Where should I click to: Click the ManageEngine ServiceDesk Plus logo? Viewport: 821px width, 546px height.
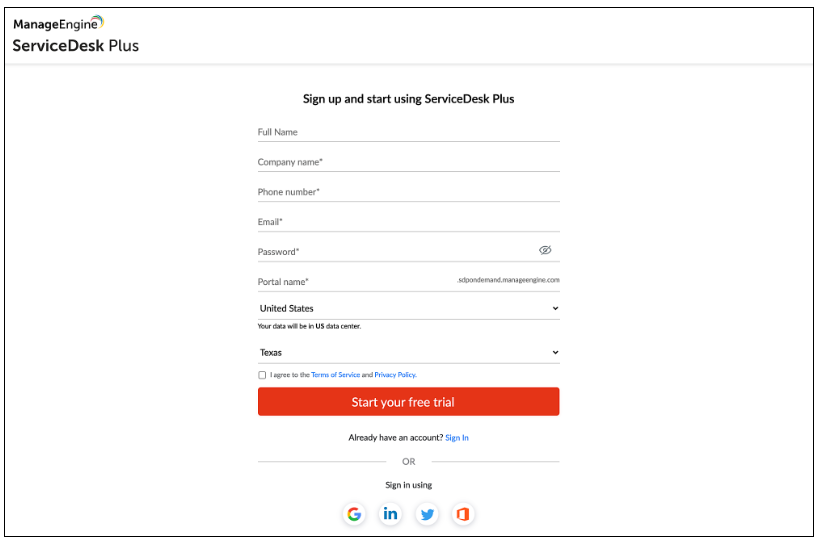(75, 34)
